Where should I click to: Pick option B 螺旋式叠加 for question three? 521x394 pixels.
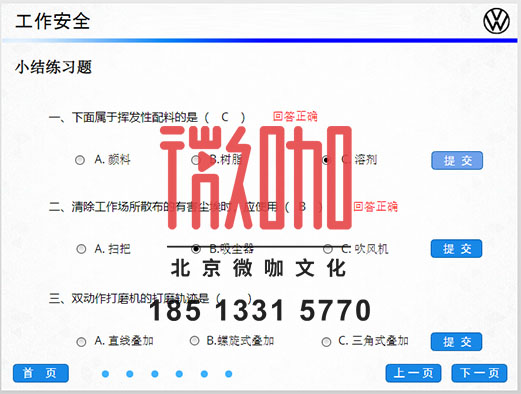(x=195, y=341)
